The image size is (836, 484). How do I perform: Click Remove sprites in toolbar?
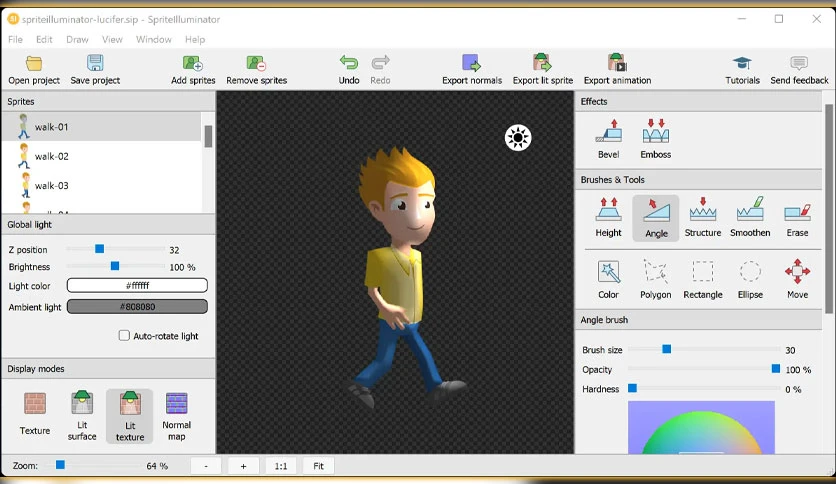[256, 70]
